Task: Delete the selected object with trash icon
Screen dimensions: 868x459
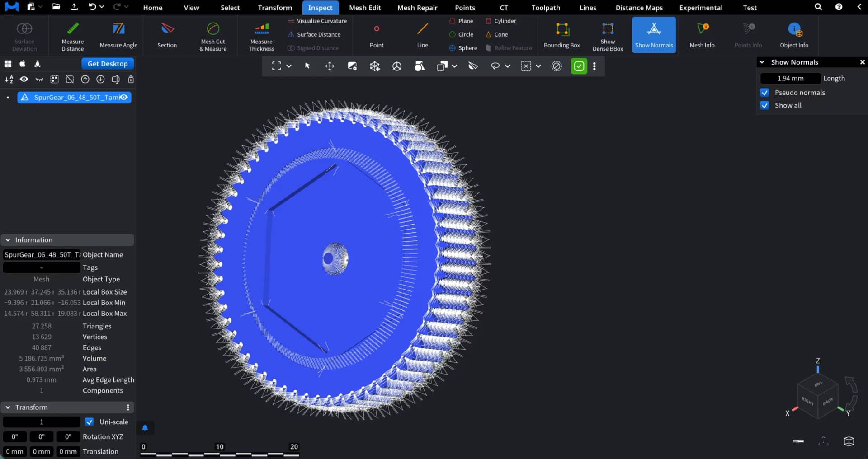Action: (x=131, y=80)
